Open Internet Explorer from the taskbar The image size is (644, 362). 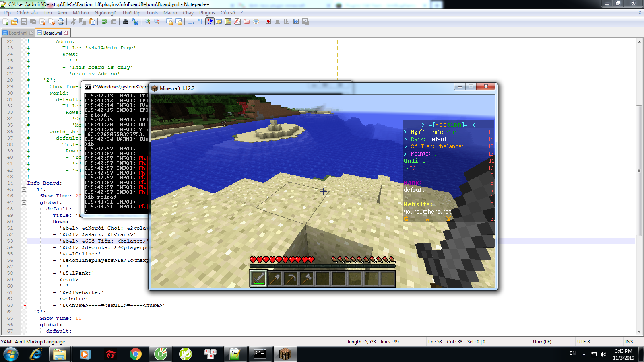[36, 354]
